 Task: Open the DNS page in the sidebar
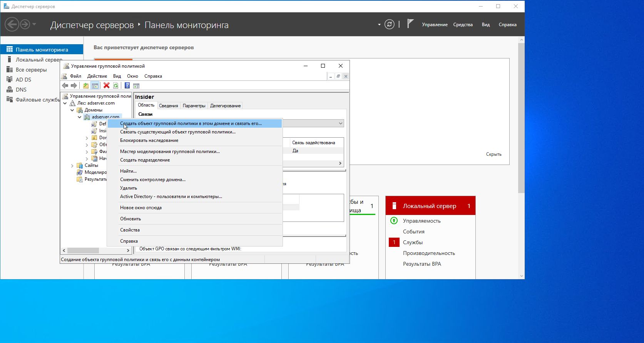point(21,90)
